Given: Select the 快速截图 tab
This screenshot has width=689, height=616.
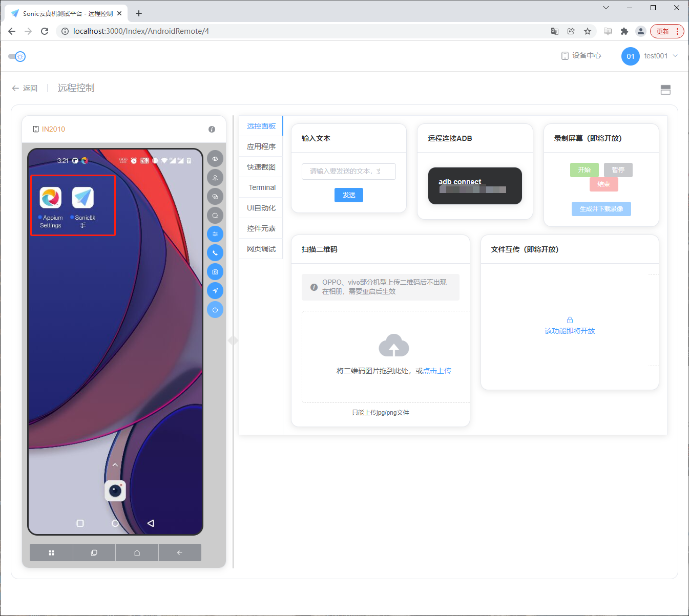Looking at the screenshot, I should point(261,167).
